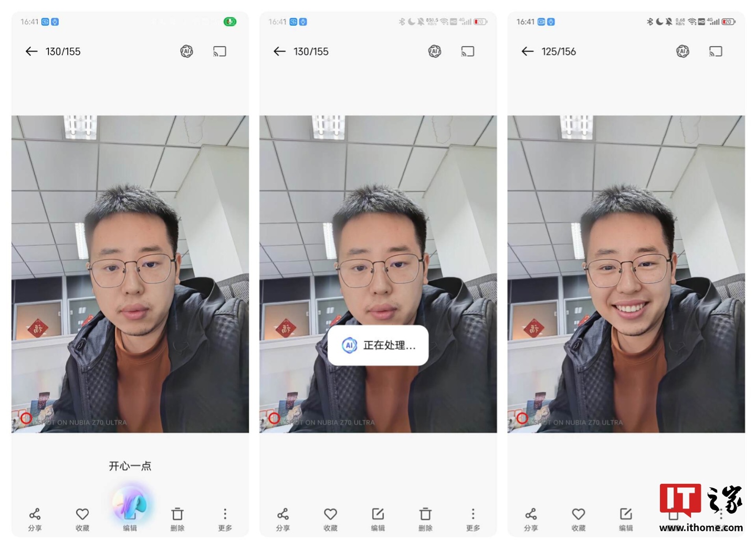
Task: Tap the 125/156 photo counter label
Action: click(559, 51)
